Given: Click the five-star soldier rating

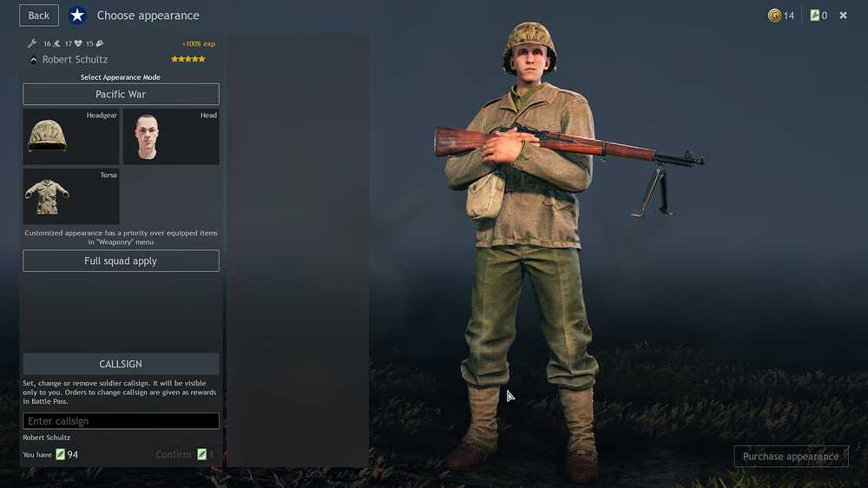Looking at the screenshot, I should (188, 59).
